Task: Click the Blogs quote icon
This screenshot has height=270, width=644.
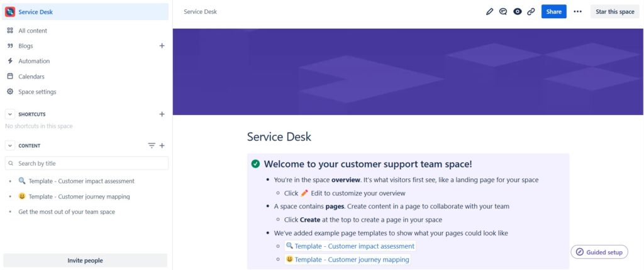Action: tap(10, 46)
